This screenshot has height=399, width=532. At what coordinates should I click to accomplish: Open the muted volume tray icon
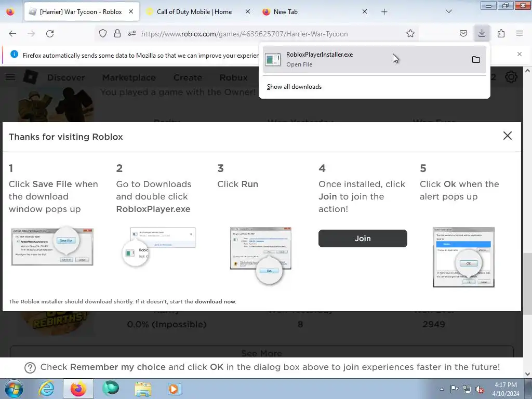point(480,389)
